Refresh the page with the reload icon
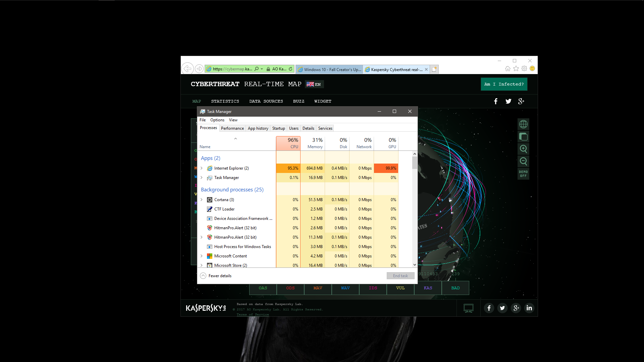Screen dimensions: 644x362 290,69
